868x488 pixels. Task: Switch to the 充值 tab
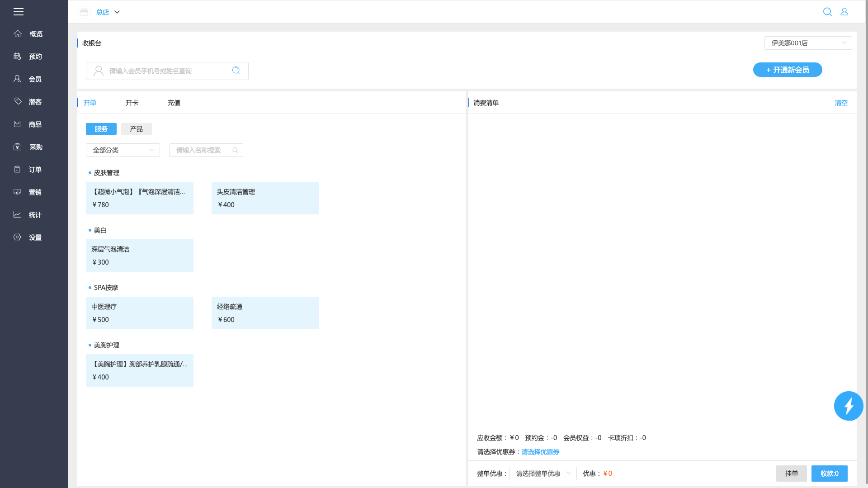(x=174, y=103)
